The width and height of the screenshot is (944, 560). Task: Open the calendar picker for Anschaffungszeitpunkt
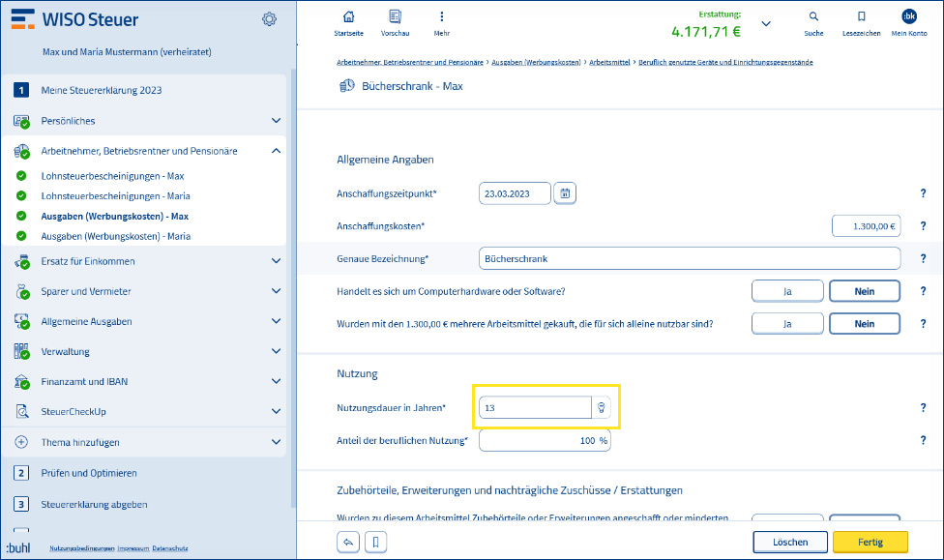pos(565,192)
